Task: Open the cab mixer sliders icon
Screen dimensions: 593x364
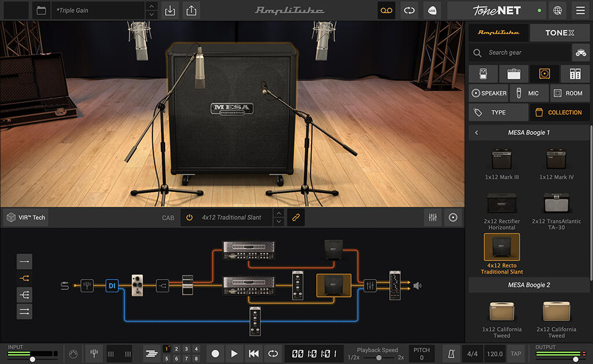Action: [x=432, y=218]
